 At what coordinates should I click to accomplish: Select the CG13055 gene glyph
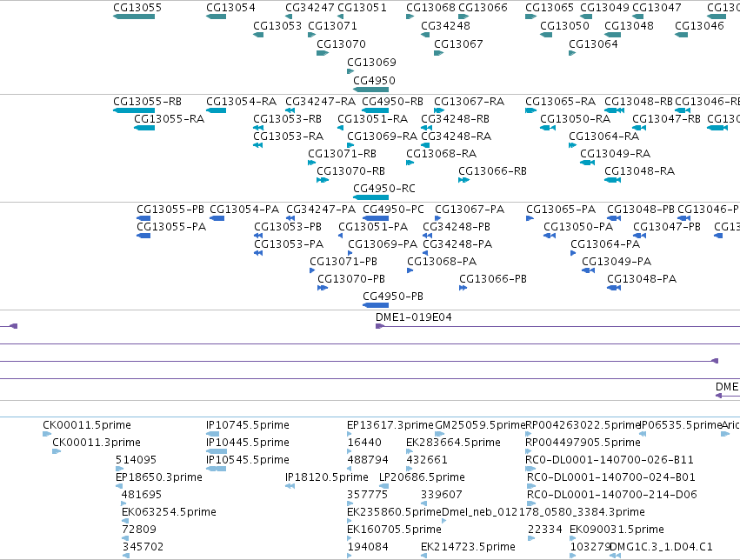point(134,17)
